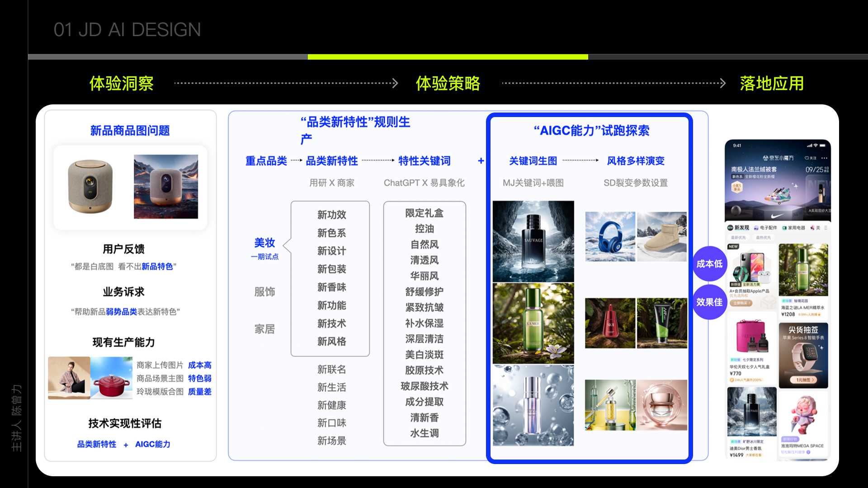Click the blue plus sign beside 特性关键词

click(x=481, y=161)
